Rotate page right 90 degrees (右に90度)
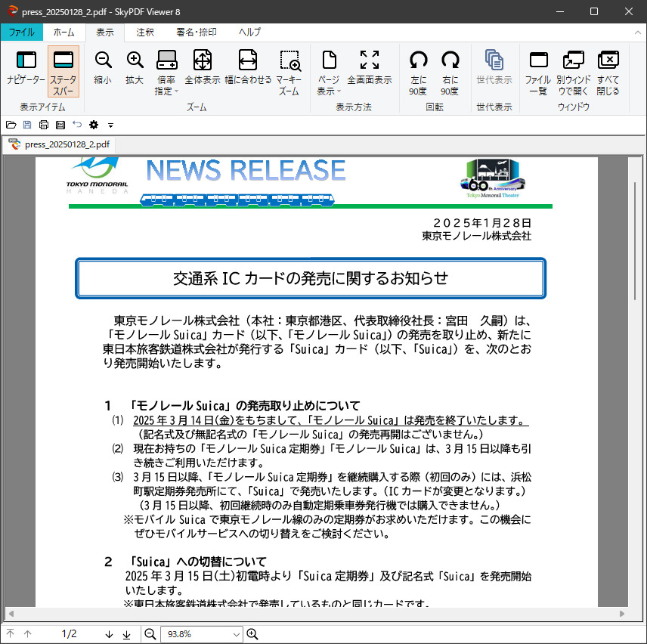This screenshot has width=647, height=644. point(450,73)
